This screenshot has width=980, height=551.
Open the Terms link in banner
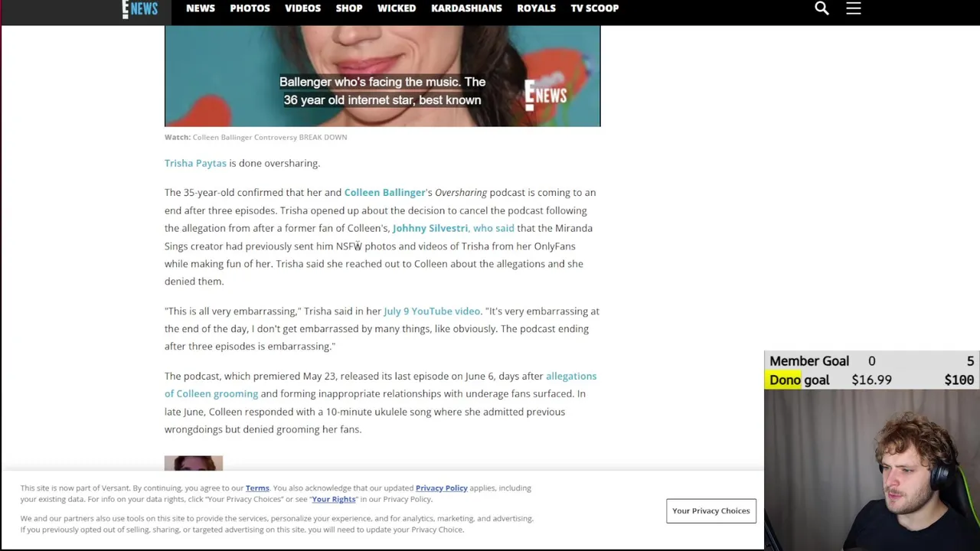(x=257, y=488)
